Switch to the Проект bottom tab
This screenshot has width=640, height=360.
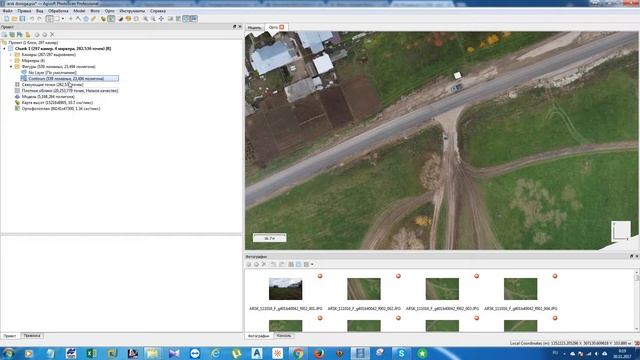pyautogui.click(x=10, y=336)
